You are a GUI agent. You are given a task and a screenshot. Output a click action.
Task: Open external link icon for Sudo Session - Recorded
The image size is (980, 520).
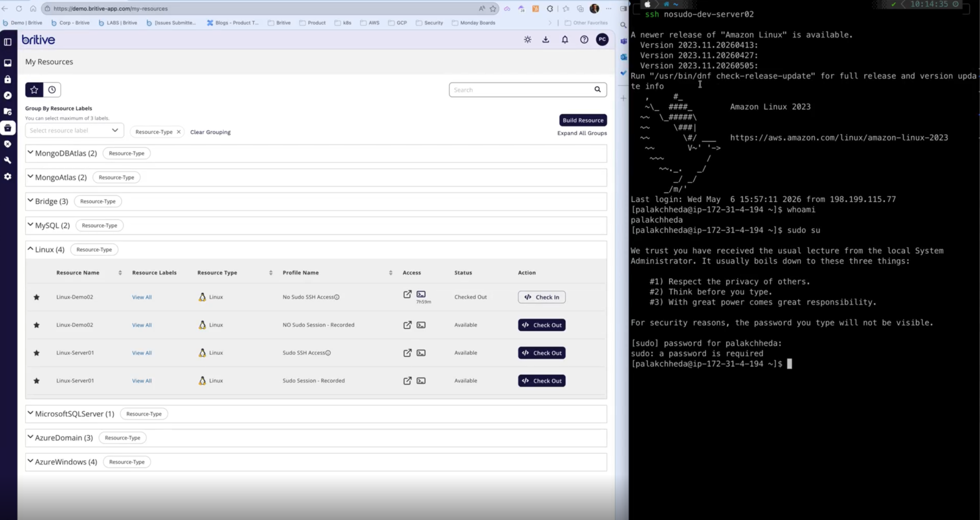click(407, 381)
